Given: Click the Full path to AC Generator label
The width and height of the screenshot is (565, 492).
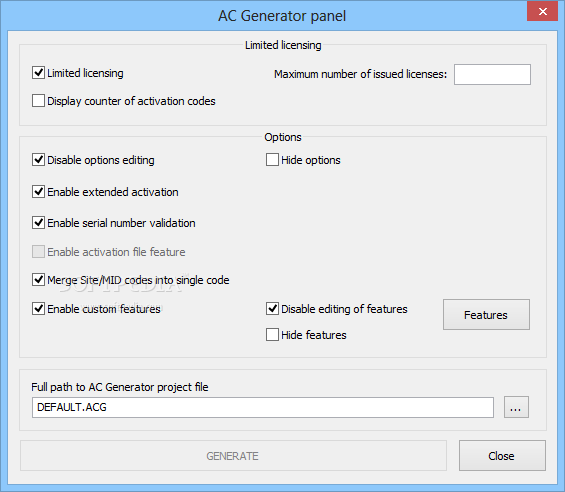Looking at the screenshot, I should (x=120, y=387).
